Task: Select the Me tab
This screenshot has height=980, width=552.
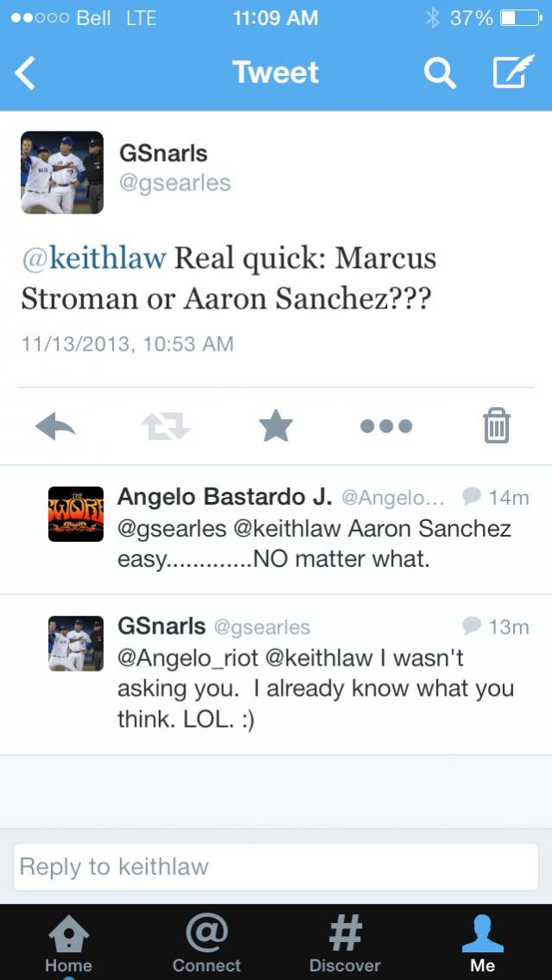Action: pyautogui.click(x=483, y=944)
